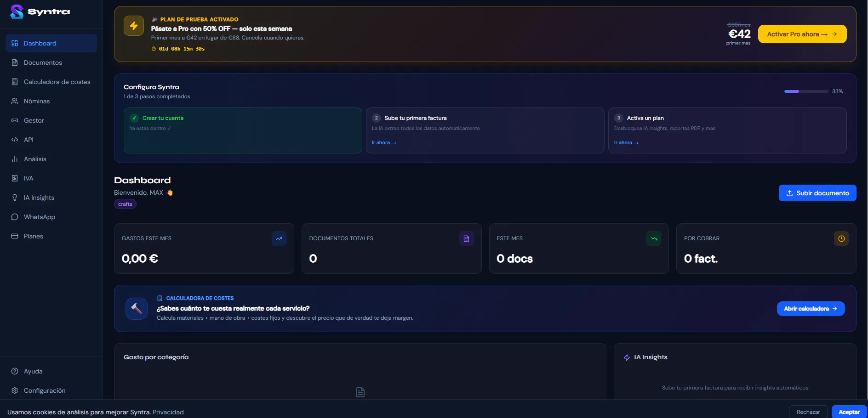Click Rechazar cookies button
868x418 pixels.
coord(808,412)
